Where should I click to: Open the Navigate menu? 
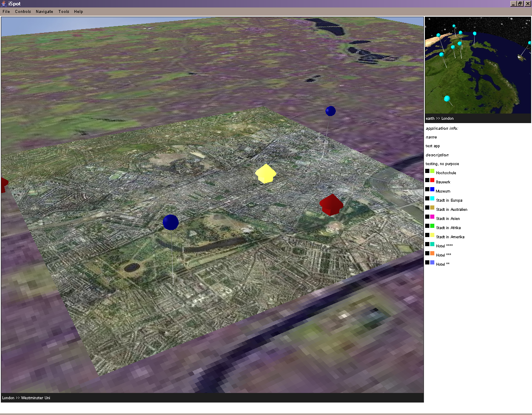pos(44,11)
